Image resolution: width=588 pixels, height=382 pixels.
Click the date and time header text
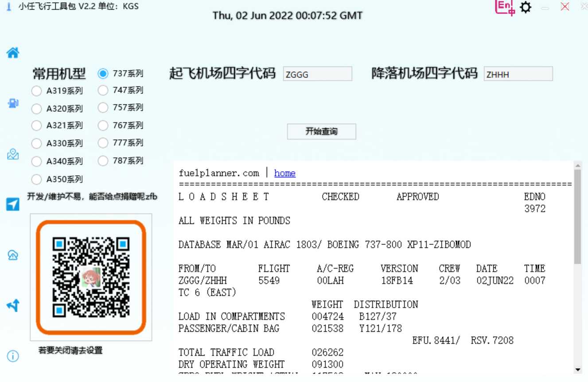[x=288, y=16]
